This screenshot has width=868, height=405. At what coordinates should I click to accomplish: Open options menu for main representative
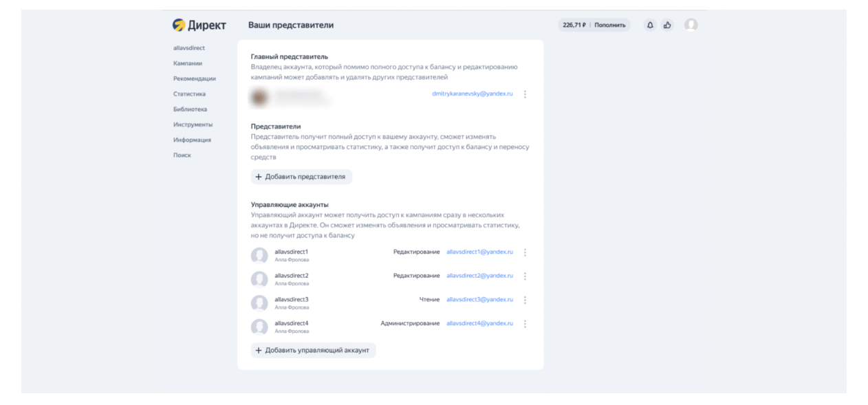525,94
